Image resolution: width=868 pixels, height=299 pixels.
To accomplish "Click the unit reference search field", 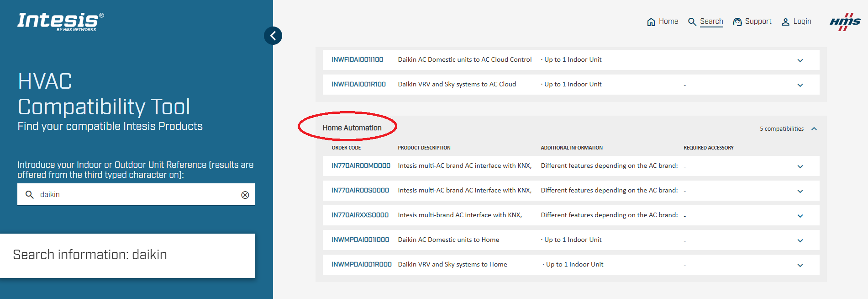I will click(x=137, y=195).
